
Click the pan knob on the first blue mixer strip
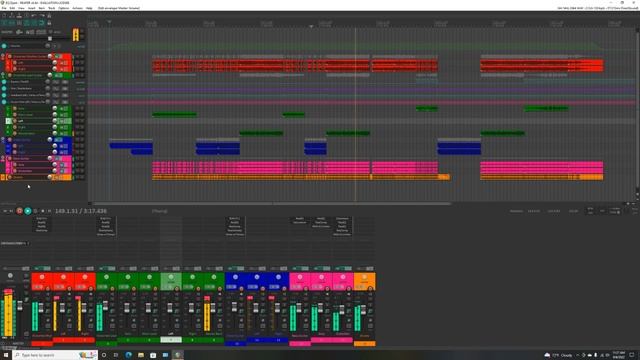[235, 277]
